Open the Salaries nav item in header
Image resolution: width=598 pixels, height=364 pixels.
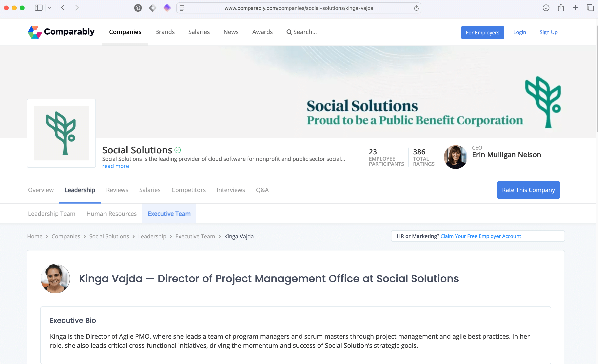tap(199, 32)
